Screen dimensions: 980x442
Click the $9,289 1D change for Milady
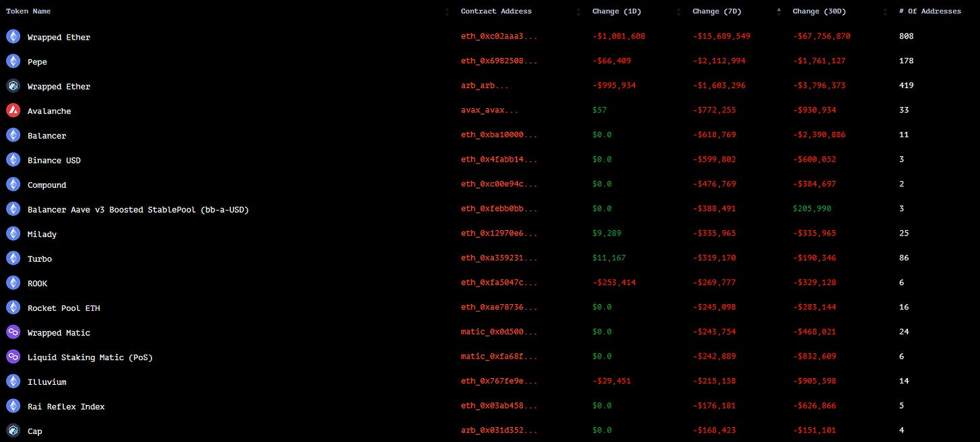pos(606,233)
